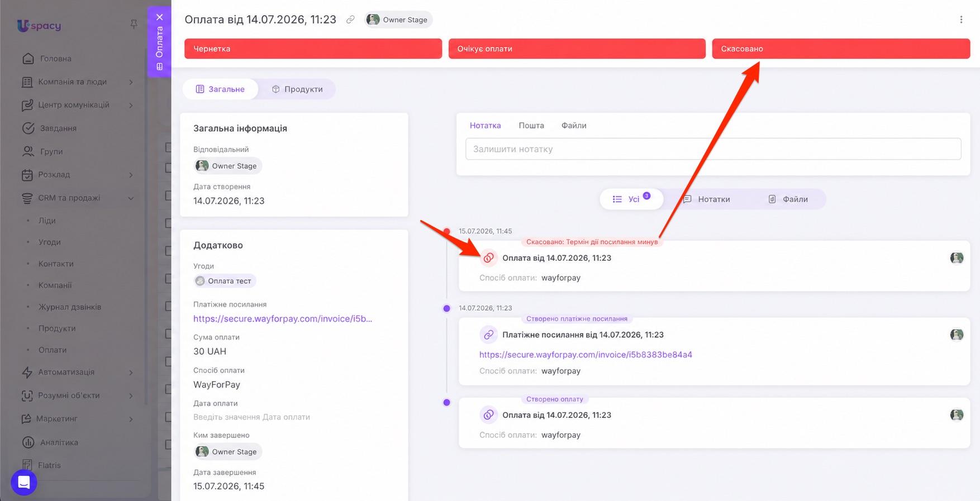Click Залишити нотатку input field

click(x=713, y=149)
